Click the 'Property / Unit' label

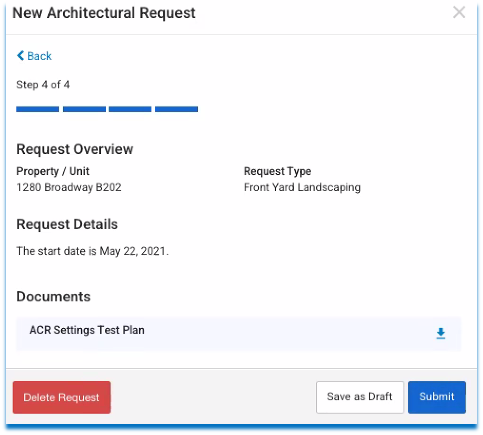pyautogui.click(x=53, y=171)
